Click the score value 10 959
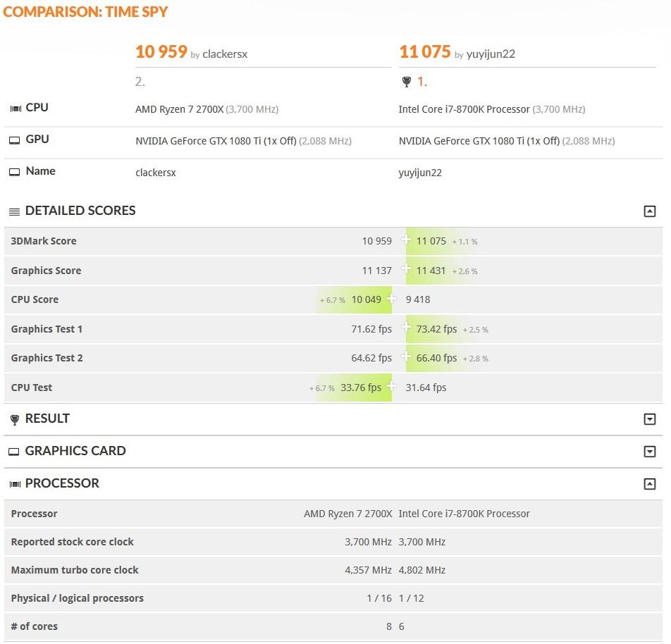Viewport: 671px width, 644px height. [161, 51]
